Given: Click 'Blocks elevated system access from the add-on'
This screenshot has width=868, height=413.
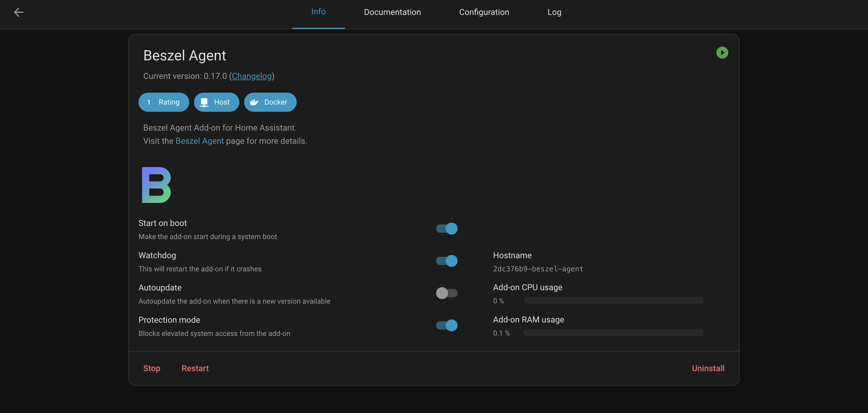Looking at the screenshot, I should pos(214,334).
